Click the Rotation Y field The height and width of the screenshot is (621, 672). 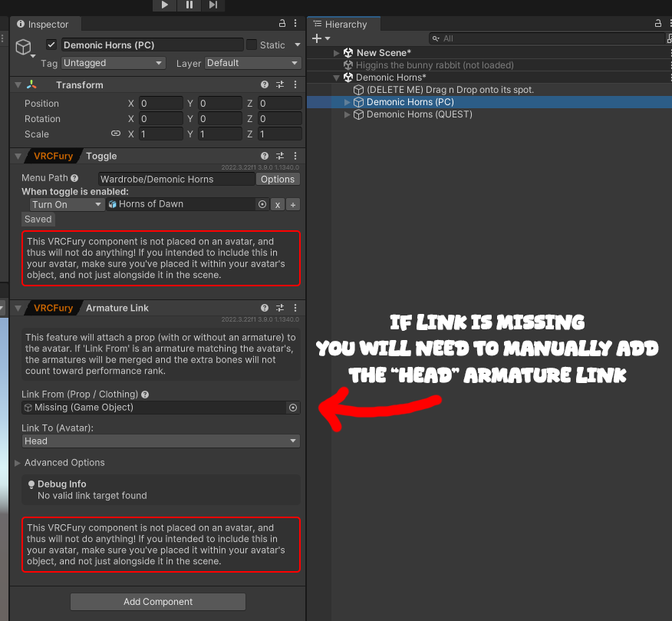pyautogui.click(x=220, y=119)
